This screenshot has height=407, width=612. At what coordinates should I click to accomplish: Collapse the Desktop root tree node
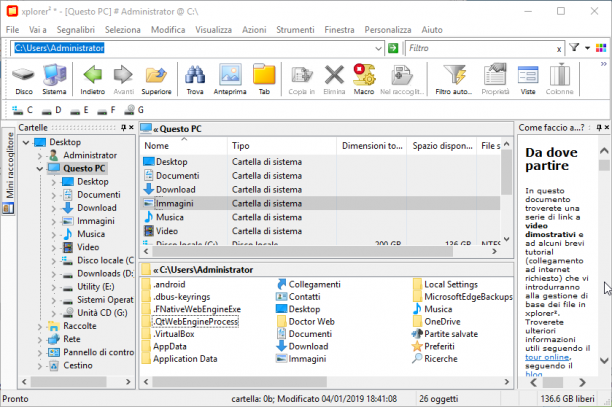[x=26, y=142]
